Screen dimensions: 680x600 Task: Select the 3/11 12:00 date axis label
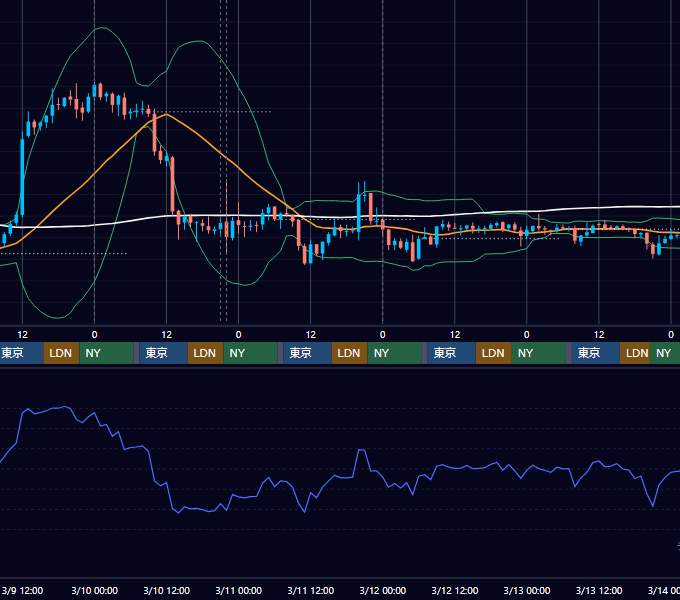(x=311, y=590)
